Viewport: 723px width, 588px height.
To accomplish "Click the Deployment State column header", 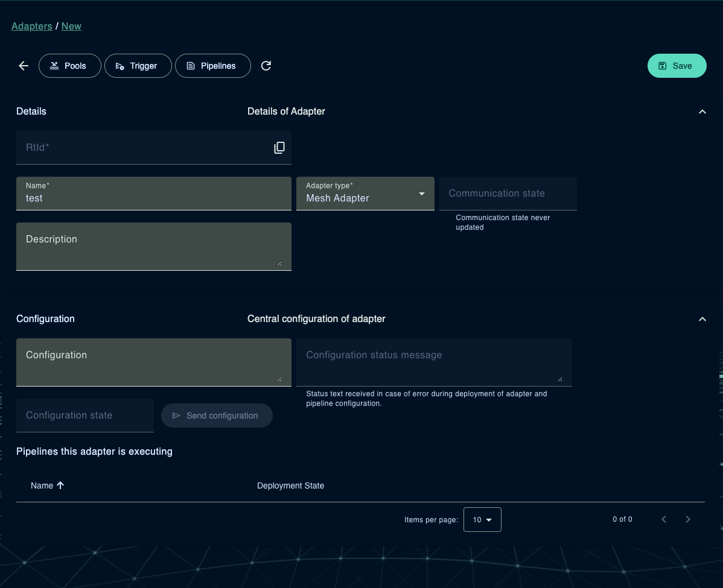I will coord(290,485).
